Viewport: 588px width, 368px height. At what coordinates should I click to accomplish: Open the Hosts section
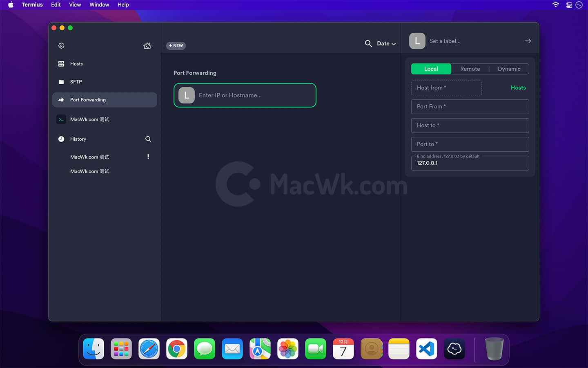(x=105, y=64)
